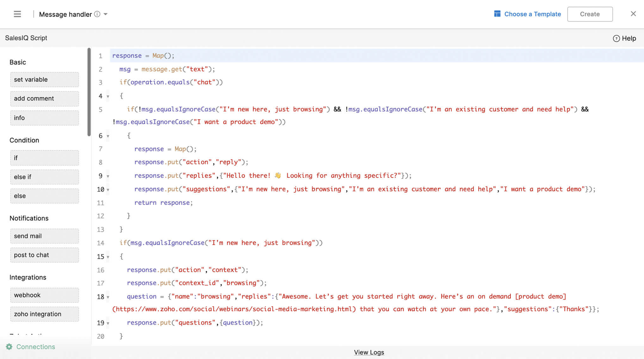This screenshot has width=644, height=359.
Task: Click the Help question mark icon
Action: pyautogui.click(x=616, y=38)
